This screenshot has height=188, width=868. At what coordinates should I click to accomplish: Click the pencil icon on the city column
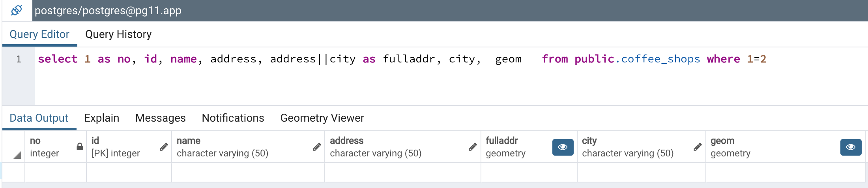click(x=698, y=147)
